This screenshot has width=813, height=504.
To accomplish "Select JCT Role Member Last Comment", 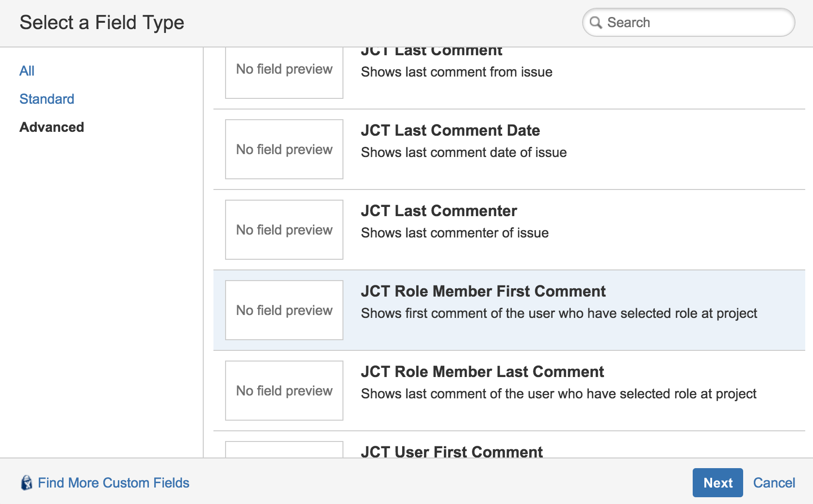I will [509, 391].
